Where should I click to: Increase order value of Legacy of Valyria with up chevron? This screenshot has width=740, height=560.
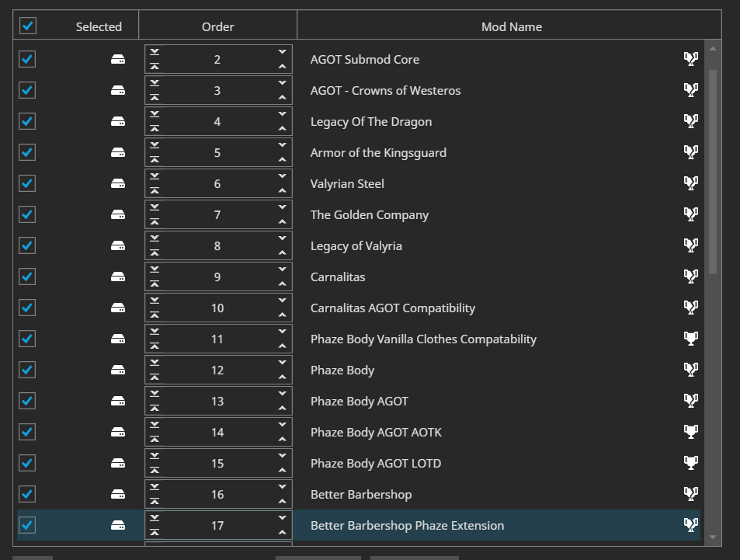(x=282, y=252)
